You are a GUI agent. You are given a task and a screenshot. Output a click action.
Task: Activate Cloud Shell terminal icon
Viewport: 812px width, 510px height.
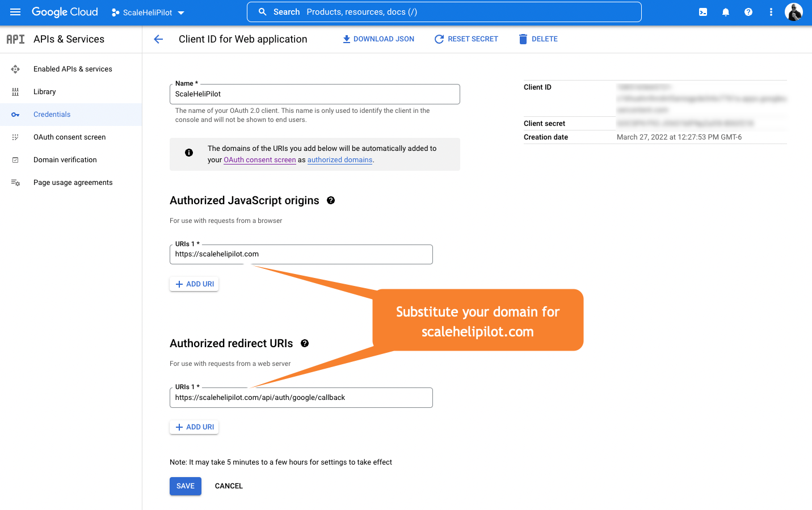[703, 12]
